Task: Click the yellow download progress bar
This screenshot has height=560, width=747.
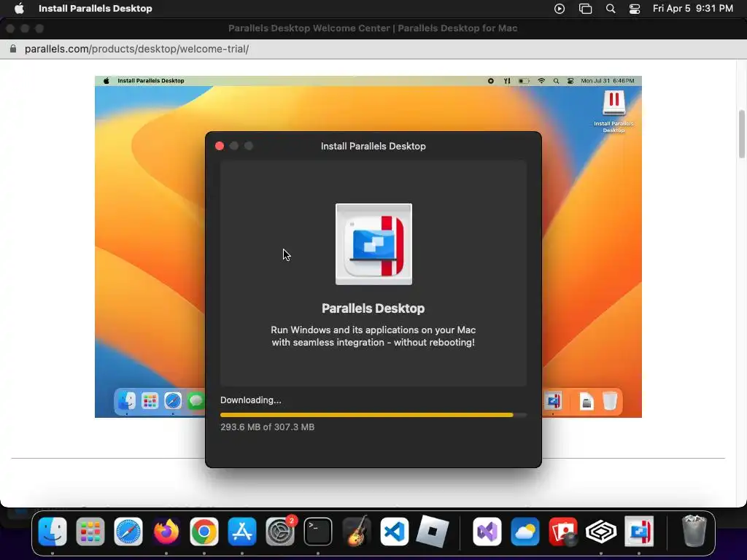Action: click(373, 415)
